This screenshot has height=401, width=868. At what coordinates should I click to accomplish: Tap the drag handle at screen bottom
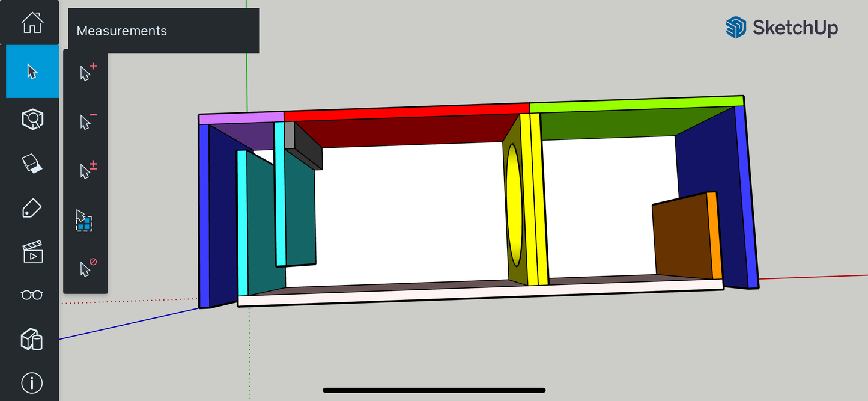(x=434, y=389)
